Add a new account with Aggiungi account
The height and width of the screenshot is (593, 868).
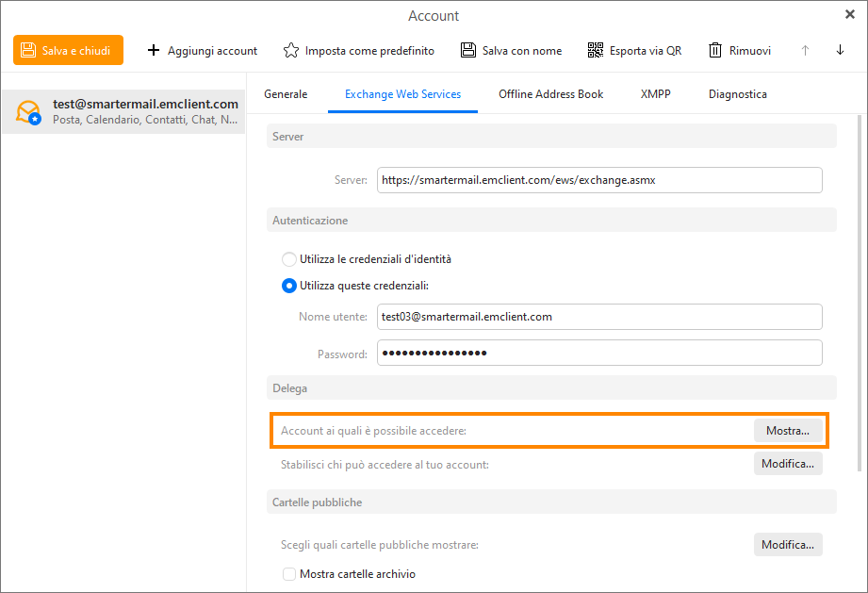click(x=203, y=50)
